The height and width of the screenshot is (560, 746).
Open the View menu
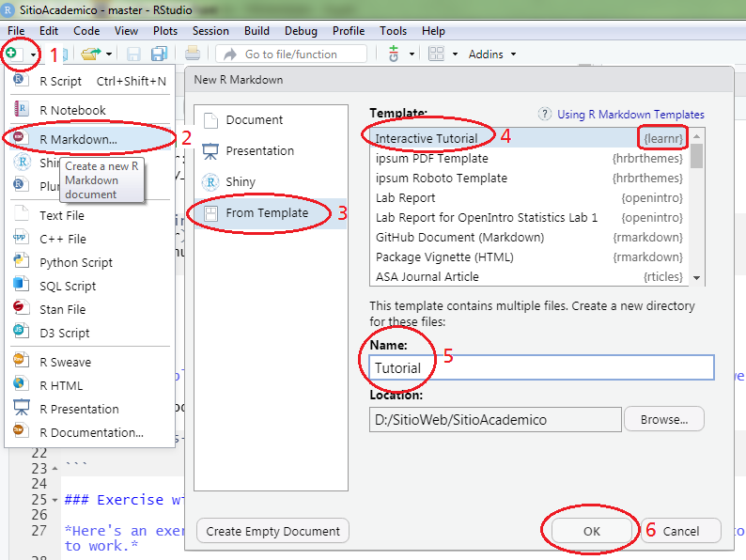point(126,31)
